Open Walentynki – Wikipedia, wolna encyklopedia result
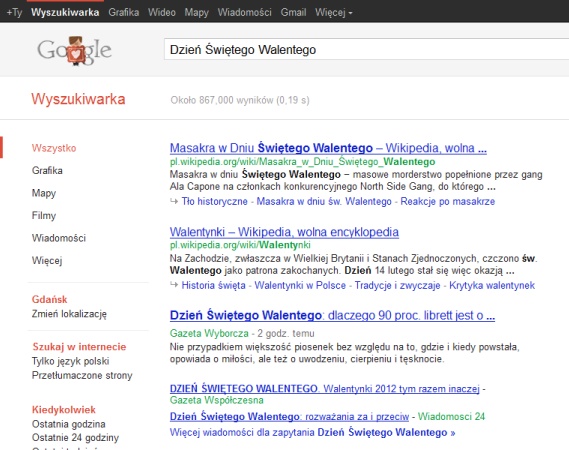The image size is (569, 450). [284, 232]
